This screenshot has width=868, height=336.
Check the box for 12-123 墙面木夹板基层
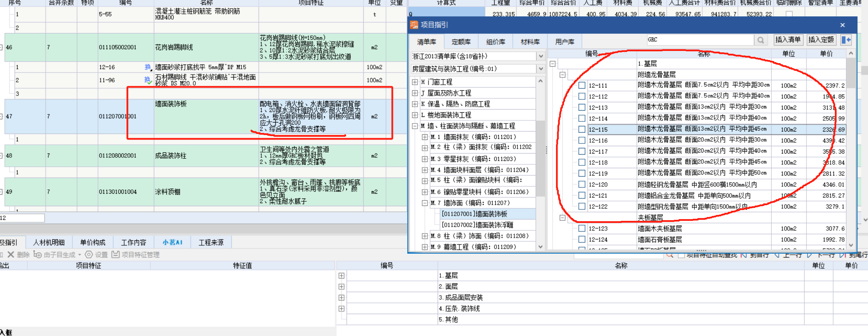pyautogui.click(x=582, y=229)
